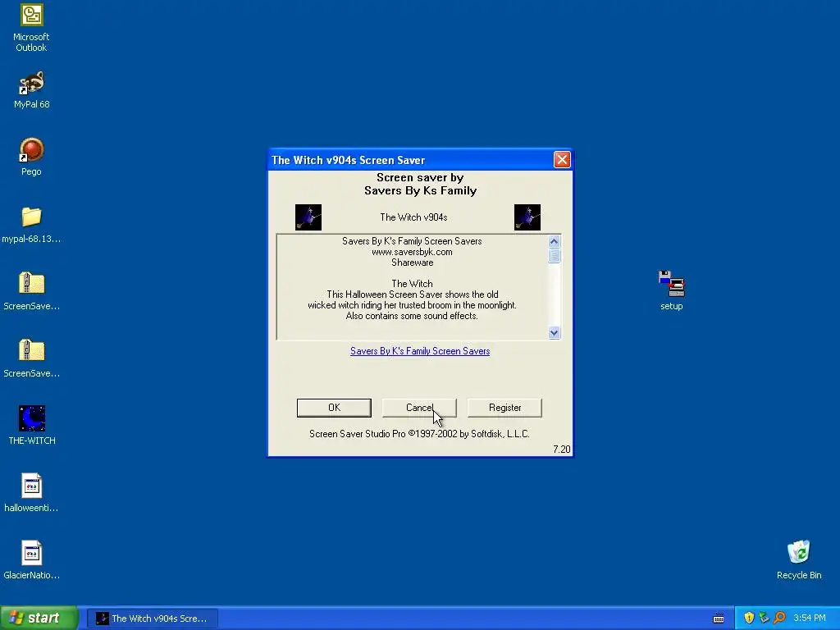Screen dimensions: 840x630
Task: Click OK in the Witch dialog
Action: click(334, 408)
